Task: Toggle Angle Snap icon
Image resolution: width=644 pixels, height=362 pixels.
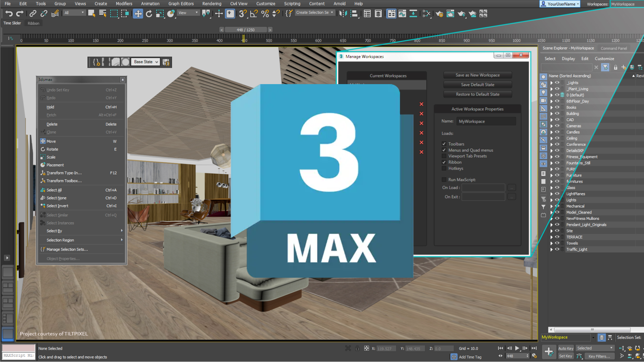Action: (x=254, y=13)
